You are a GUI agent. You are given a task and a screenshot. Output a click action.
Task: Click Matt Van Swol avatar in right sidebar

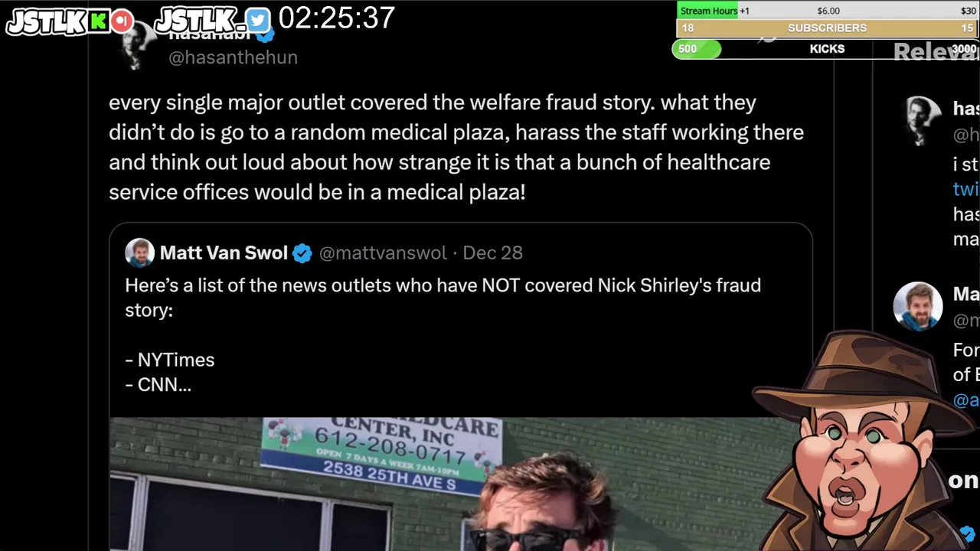coord(918,306)
